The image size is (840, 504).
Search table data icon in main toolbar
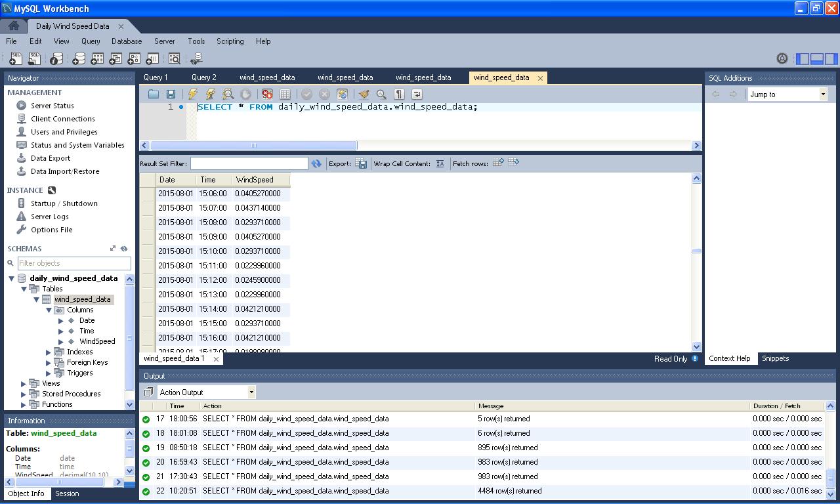tap(175, 58)
